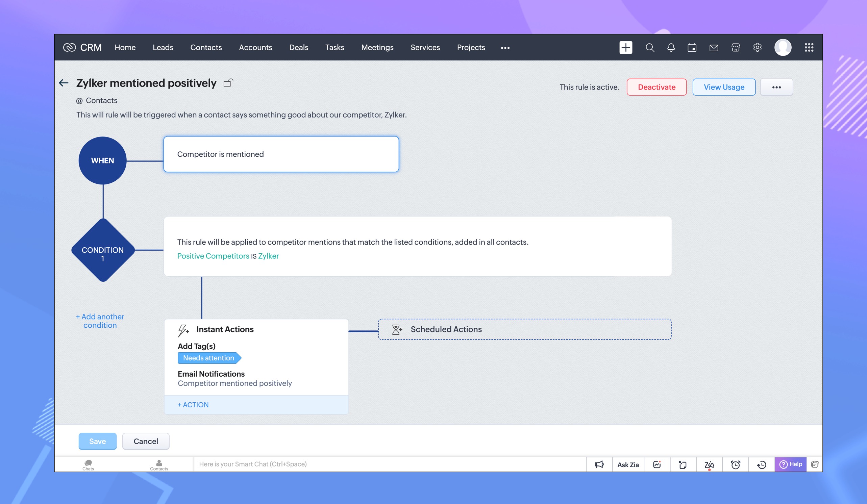
Task: Click the Deactivate button
Action: 656,87
